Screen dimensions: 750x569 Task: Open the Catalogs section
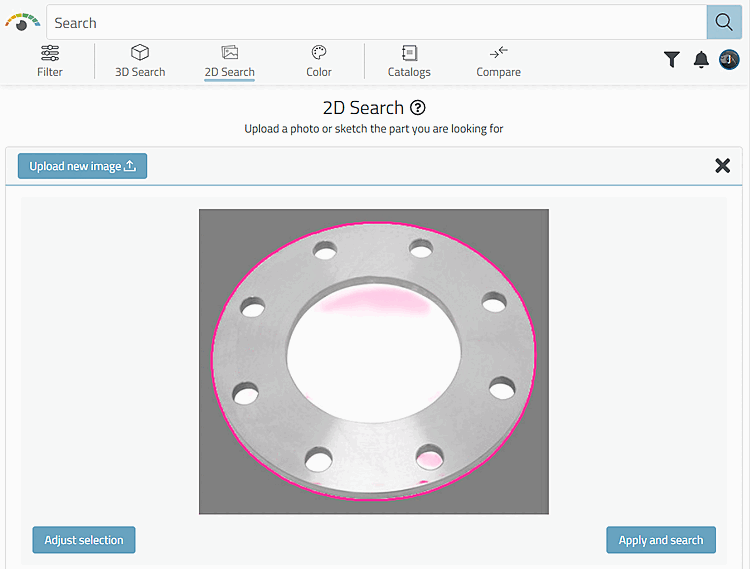coord(409,61)
